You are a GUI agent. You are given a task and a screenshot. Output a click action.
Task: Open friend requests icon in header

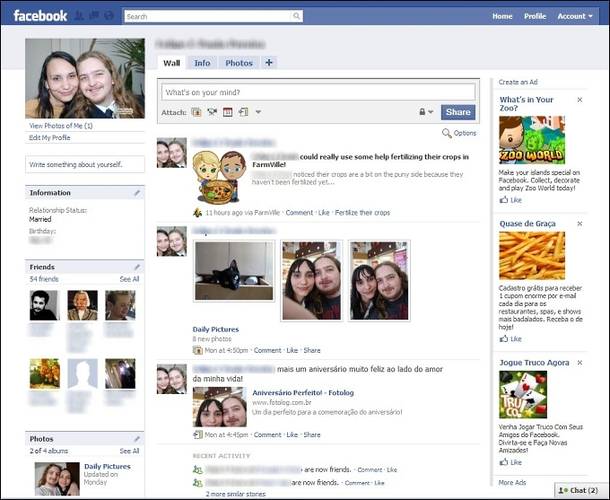click(79, 16)
